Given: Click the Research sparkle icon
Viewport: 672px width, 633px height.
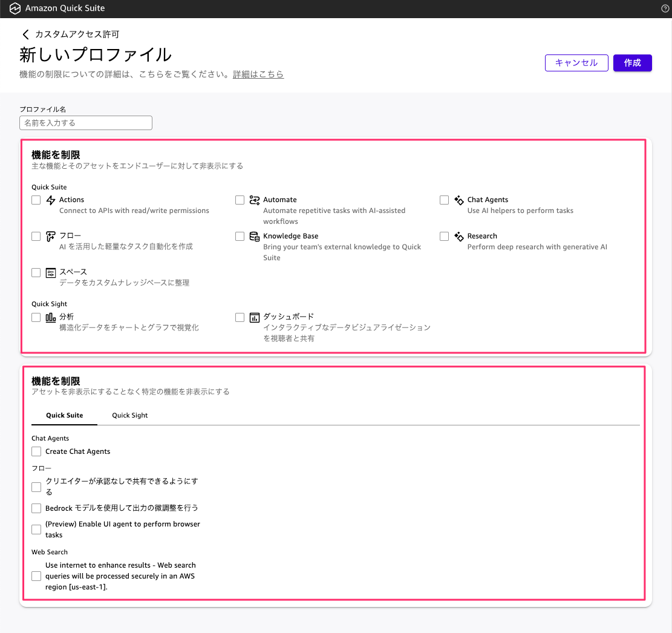Looking at the screenshot, I should click(459, 236).
